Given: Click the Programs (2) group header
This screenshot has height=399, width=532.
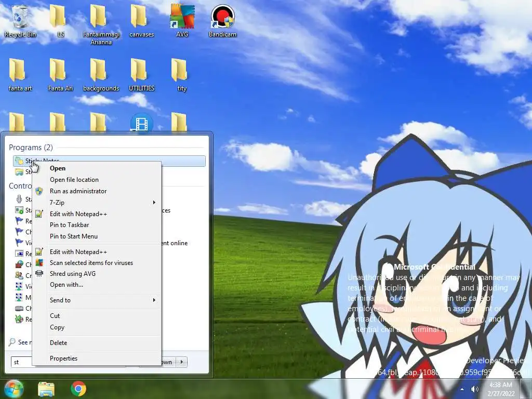Looking at the screenshot, I should point(31,148).
